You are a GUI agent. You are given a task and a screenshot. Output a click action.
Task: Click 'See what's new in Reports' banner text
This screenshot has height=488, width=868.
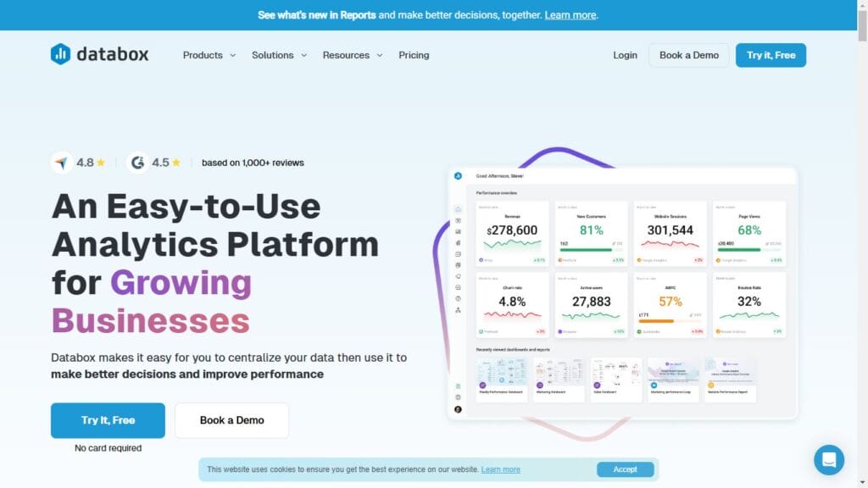click(317, 15)
